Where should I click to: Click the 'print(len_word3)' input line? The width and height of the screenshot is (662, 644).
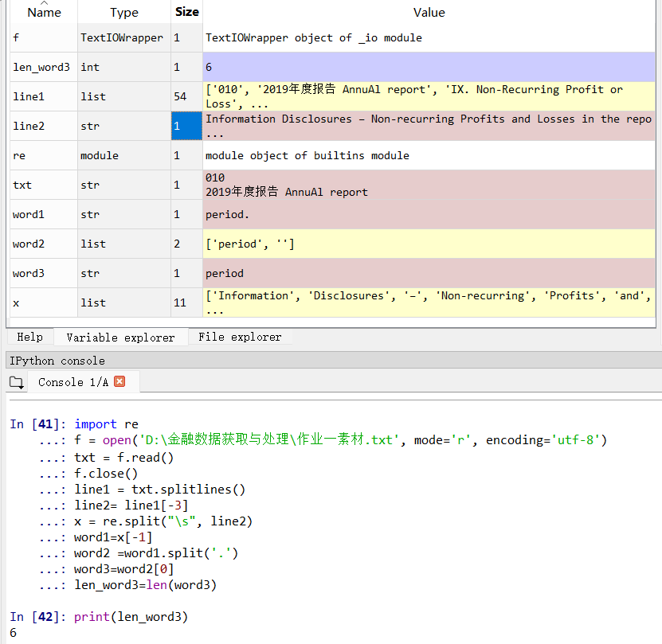(131, 617)
